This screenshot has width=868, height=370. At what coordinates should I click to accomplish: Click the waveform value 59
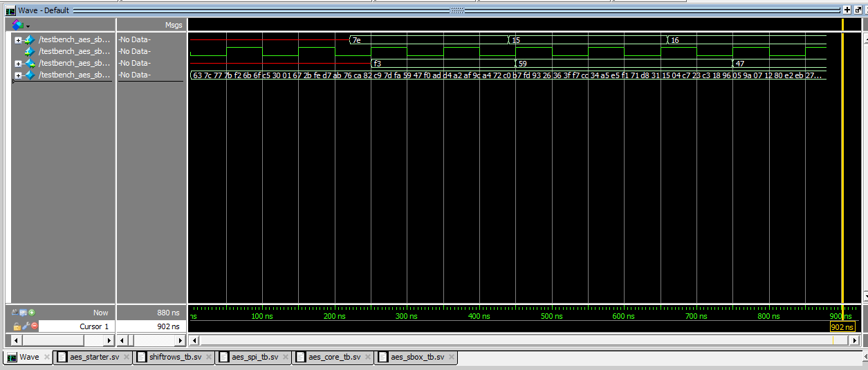coord(522,64)
